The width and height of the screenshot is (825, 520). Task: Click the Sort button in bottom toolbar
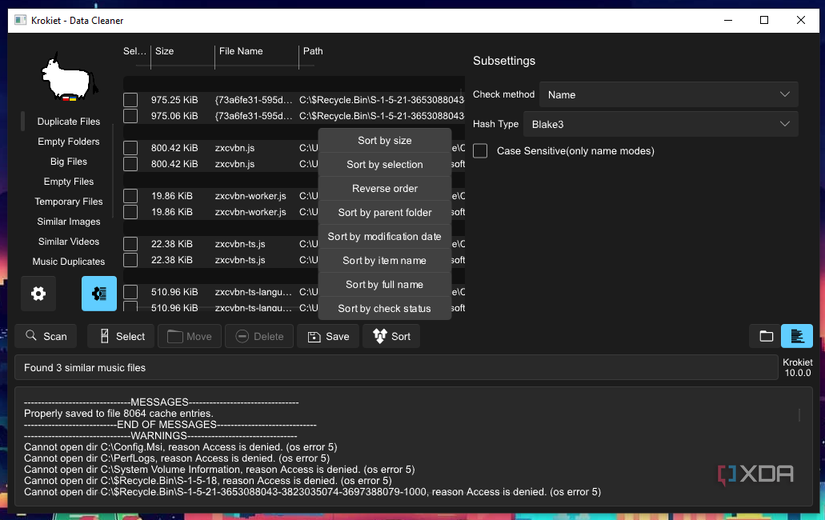coord(391,336)
